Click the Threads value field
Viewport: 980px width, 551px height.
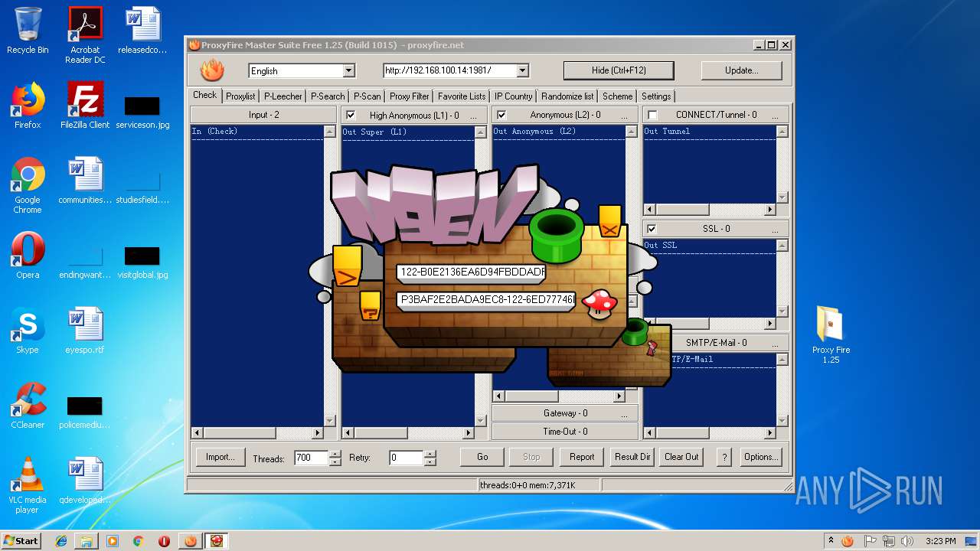tap(311, 458)
